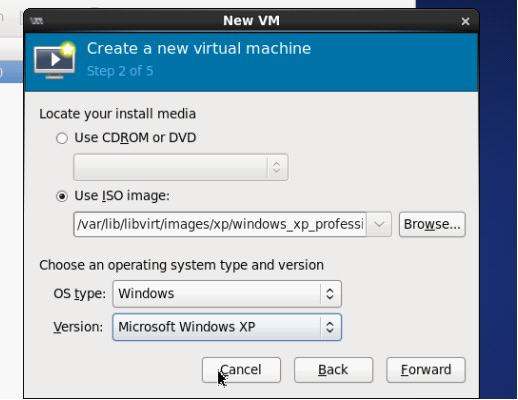Open the Version Microsoft Windows XP dropdown

coord(227,327)
